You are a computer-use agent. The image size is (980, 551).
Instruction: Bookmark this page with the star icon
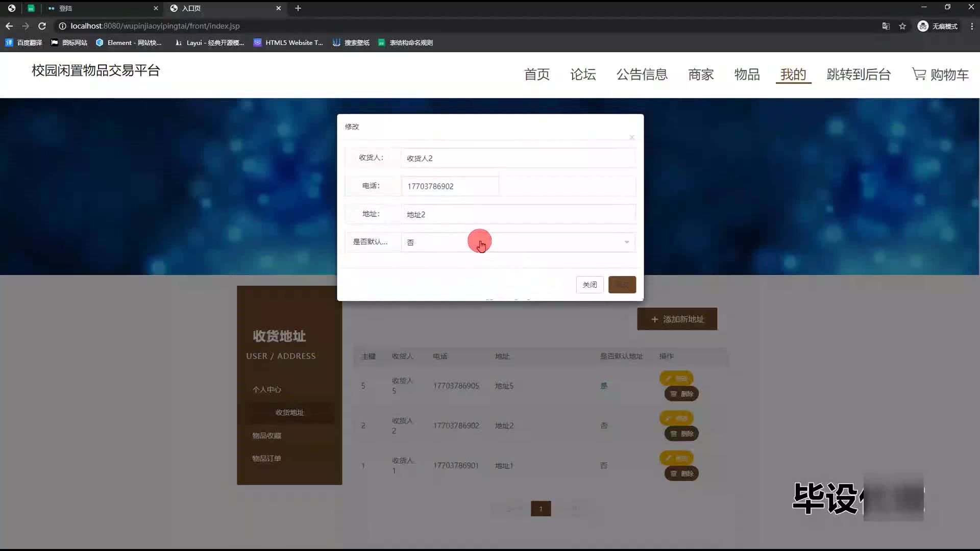(x=902, y=26)
